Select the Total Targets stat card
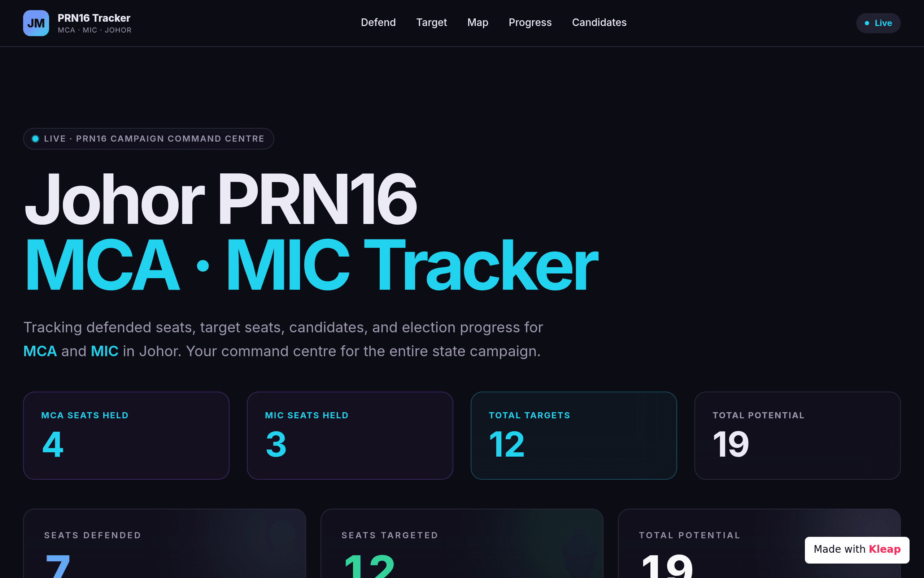Viewport: 924px width, 578px height. coord(574,435)
